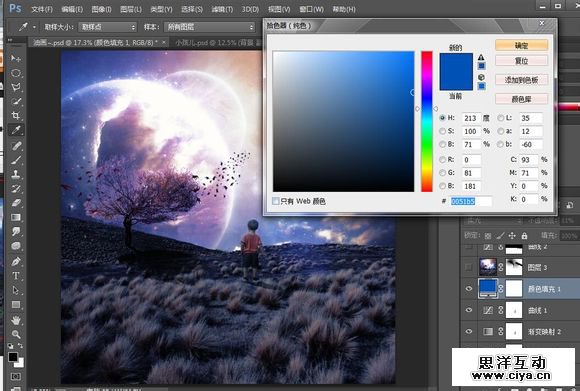Select the Clone Stamp tool
This screenshot has width=580, height=391.
click(x=16, y=174)
